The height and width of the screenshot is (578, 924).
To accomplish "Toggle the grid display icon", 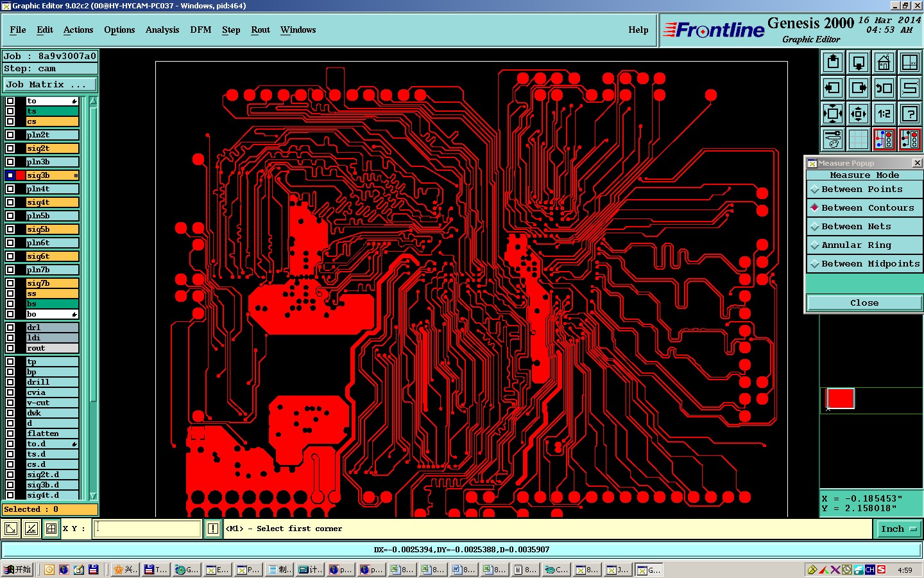I will (x=859, y=139).
